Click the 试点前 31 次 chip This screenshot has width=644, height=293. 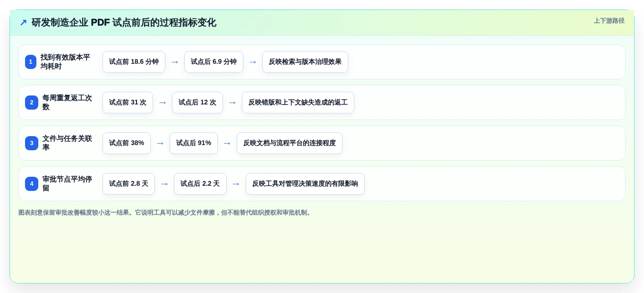[x=128, y=103]
